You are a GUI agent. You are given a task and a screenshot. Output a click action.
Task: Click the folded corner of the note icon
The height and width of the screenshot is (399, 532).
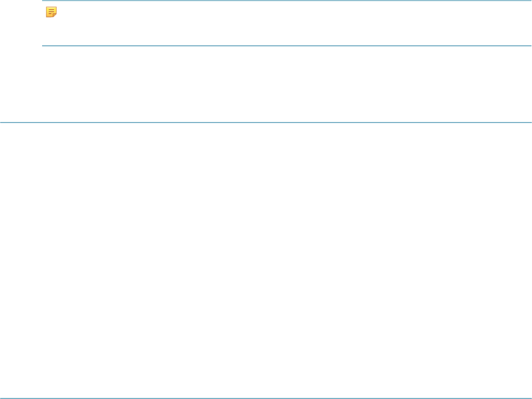(x=54, y=15)
